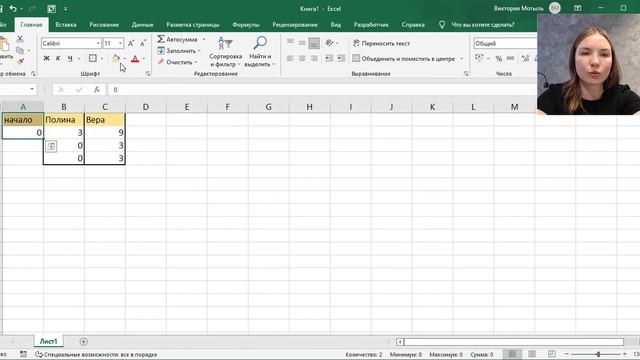Click the Cut scissors icon
The height and width of the screenshot is (360, 640).
click(x=20, y=39)
